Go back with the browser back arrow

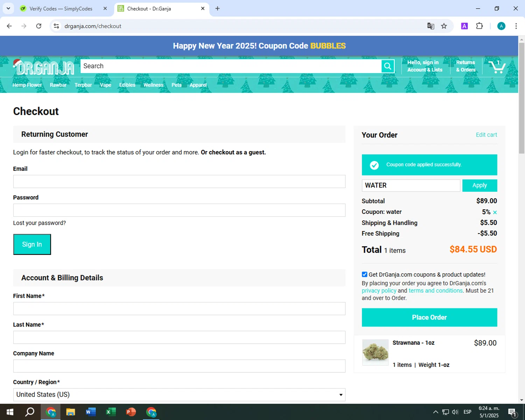click(9, 26)
